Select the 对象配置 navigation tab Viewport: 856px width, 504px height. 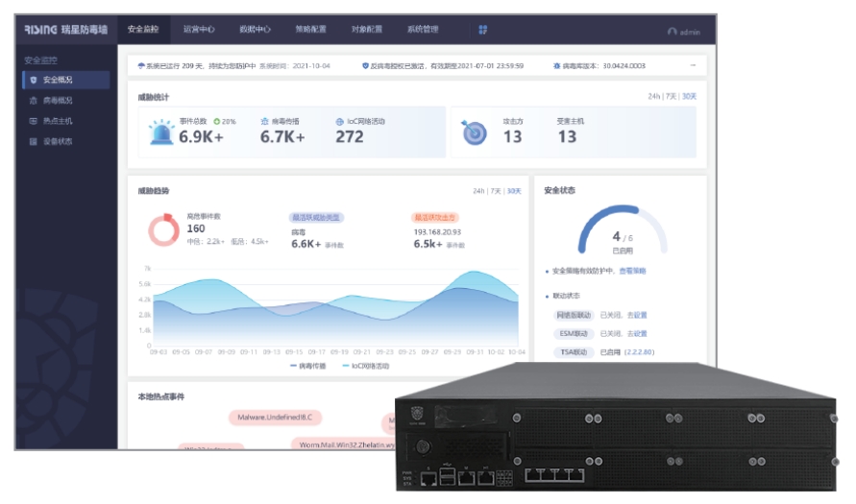[x=367, y=30]
